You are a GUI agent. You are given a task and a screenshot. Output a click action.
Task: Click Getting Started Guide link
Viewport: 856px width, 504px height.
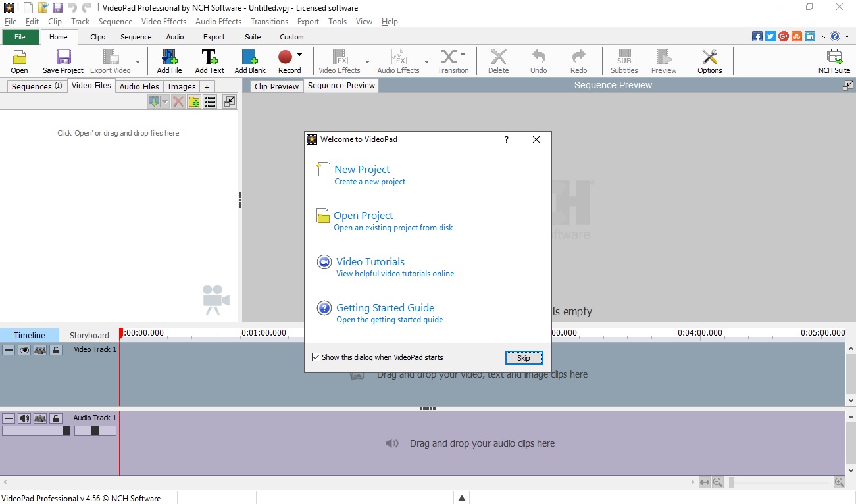[x=385, y=307]
